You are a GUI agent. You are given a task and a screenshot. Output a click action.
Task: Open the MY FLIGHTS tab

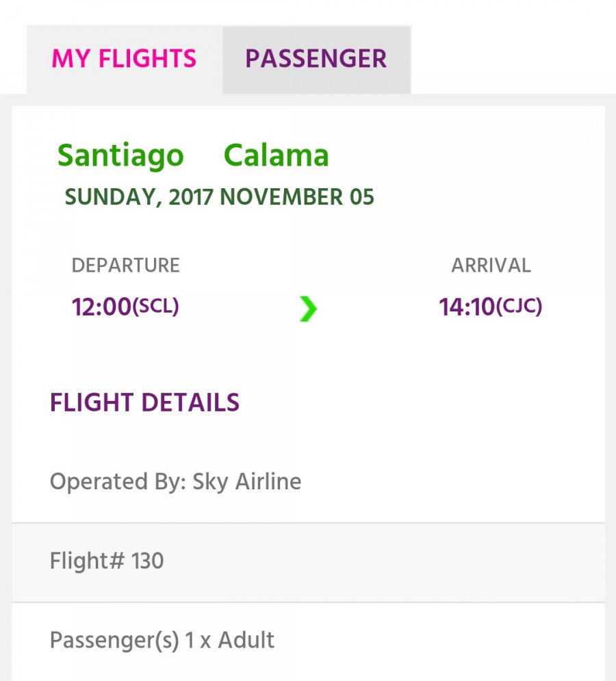[125, 59]
